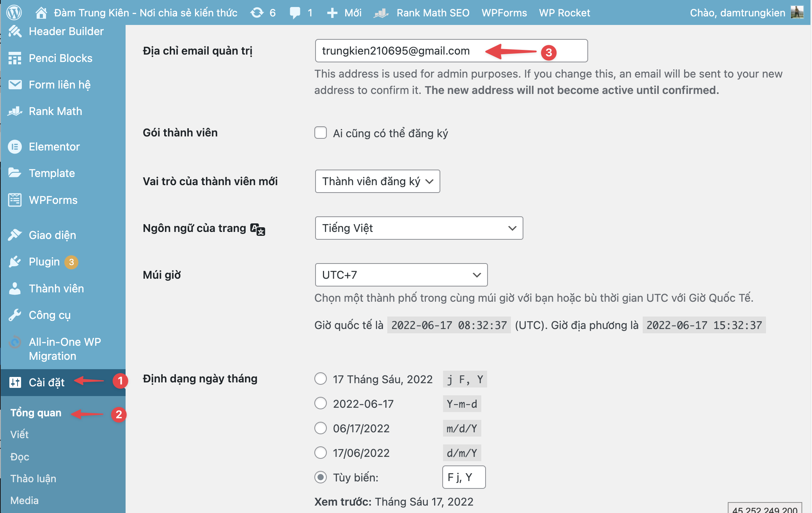The image size is (812, 513).
Task: Open Thành viên menu item
Action: [x=56, y=288]
